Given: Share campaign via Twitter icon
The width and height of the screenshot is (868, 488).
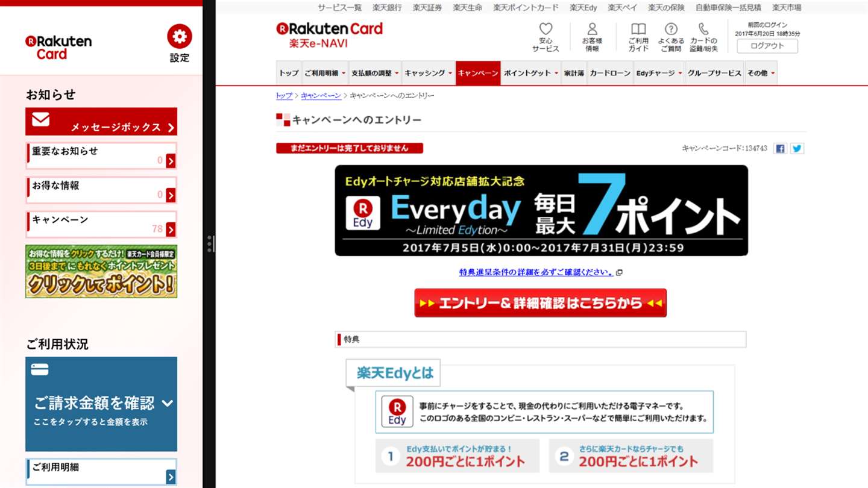Looking at the screenshot, I should click(797, 148).
